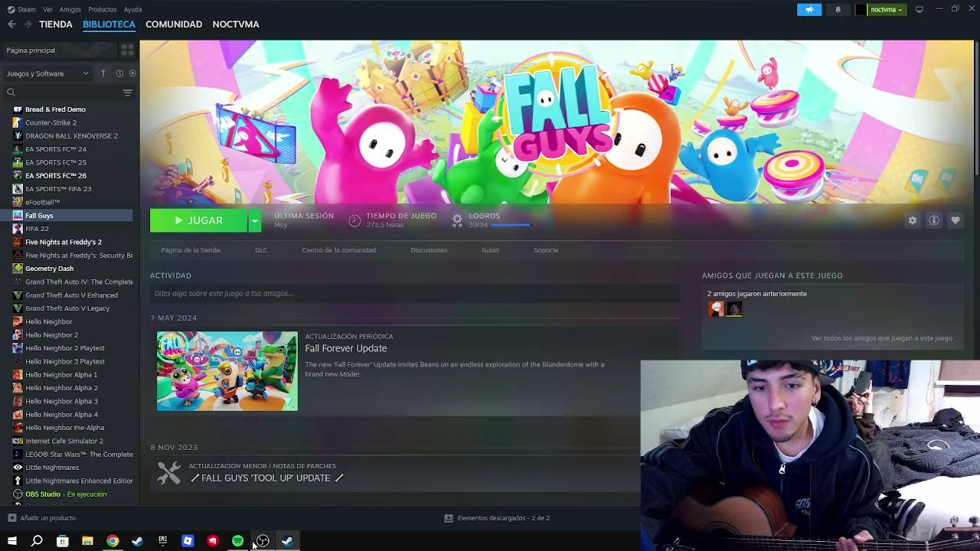The image size is (980, 551).
Task: Click the Logros achievements progress bar
Action: point(511,225)
